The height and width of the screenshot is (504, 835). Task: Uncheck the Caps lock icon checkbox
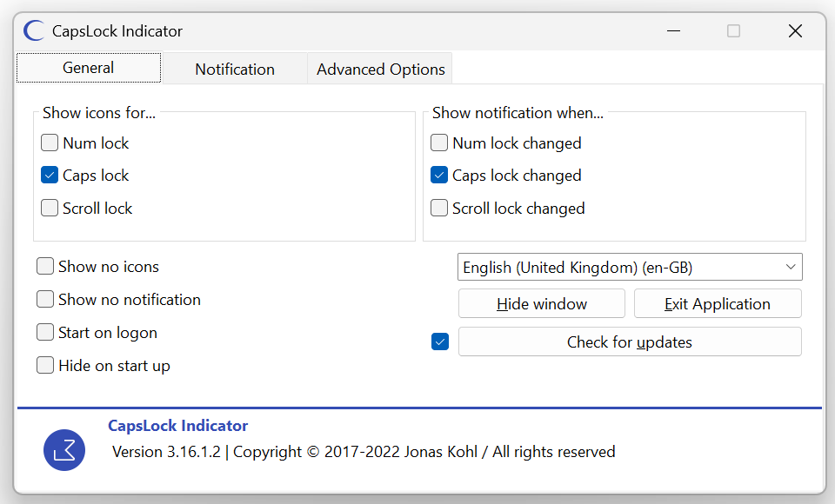pyautogui.click(x=50, y=176)
